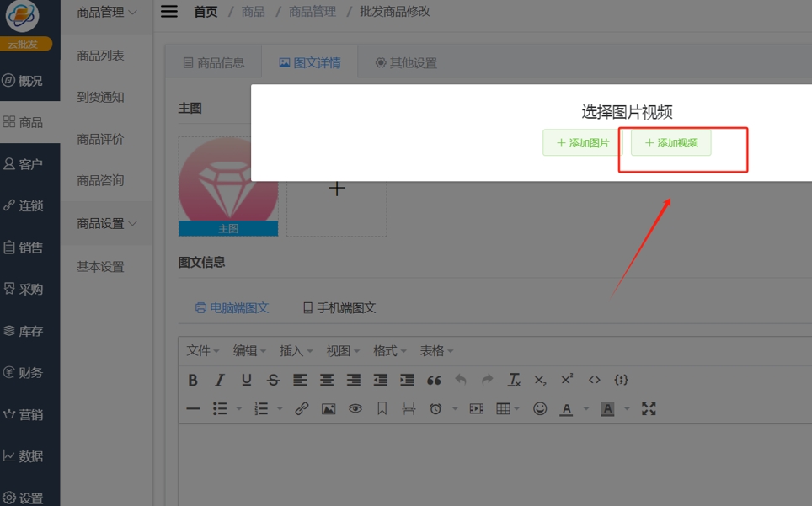
Task: Toggle italic formatting in the editor
Action: tap(219, 380)
